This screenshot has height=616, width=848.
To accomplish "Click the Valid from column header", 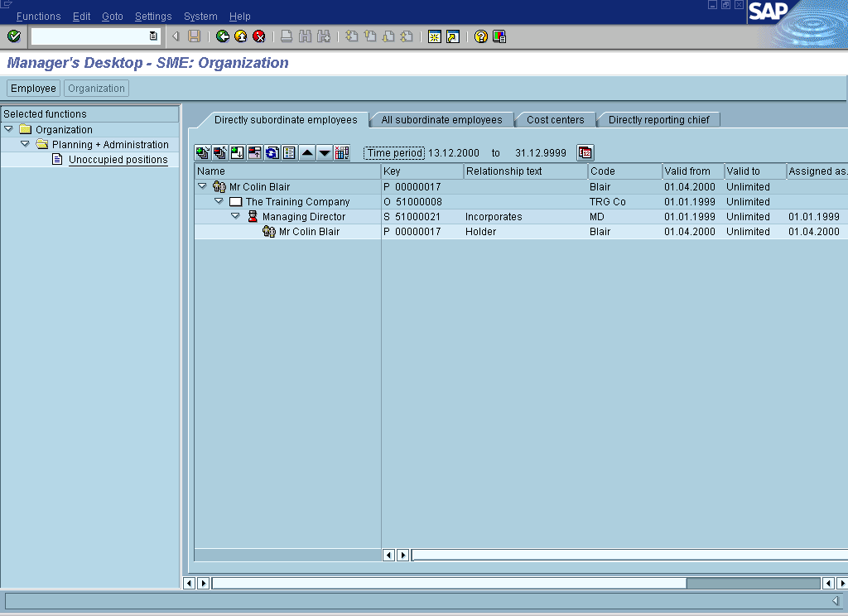I will coord(693,171).
